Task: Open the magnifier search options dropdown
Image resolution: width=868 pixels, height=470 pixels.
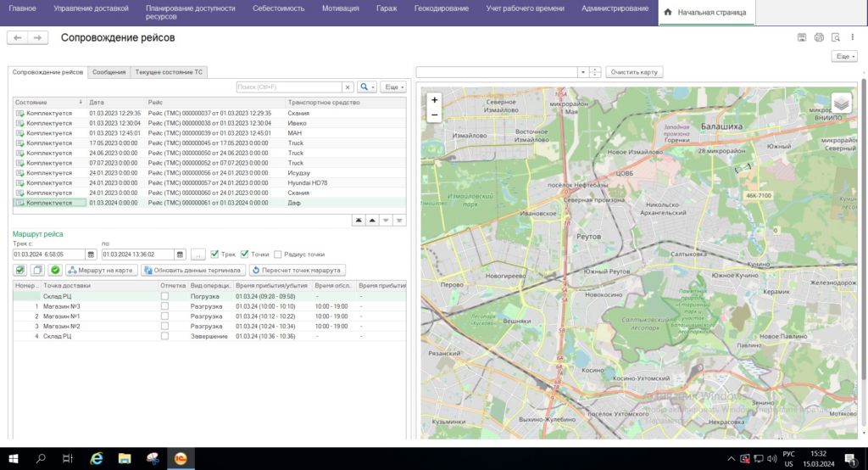Action: pyautogui.click(x=367, y=87)
